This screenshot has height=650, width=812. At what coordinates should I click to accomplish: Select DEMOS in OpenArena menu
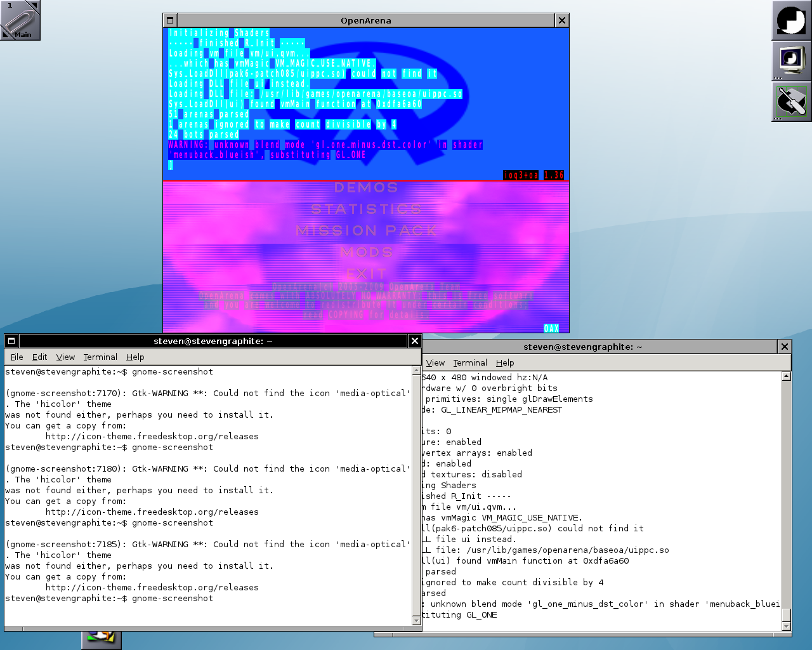[x=366, y=188]
